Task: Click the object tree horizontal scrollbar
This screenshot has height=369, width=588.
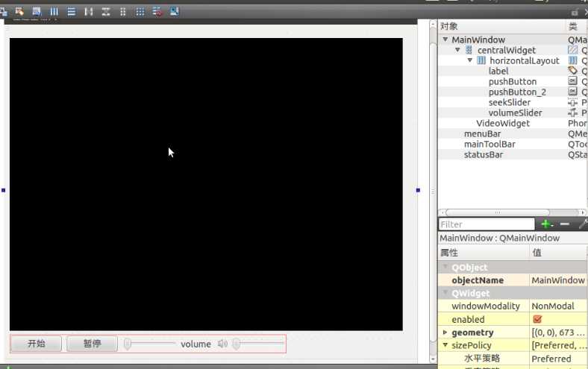Action: coord(497,212)
